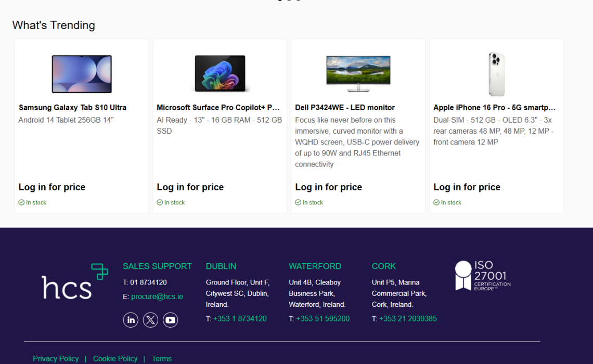Open the Privacy Policy link
Image resolution: width=593 pixels, height=364 pixels.
[x=56, y=359]
